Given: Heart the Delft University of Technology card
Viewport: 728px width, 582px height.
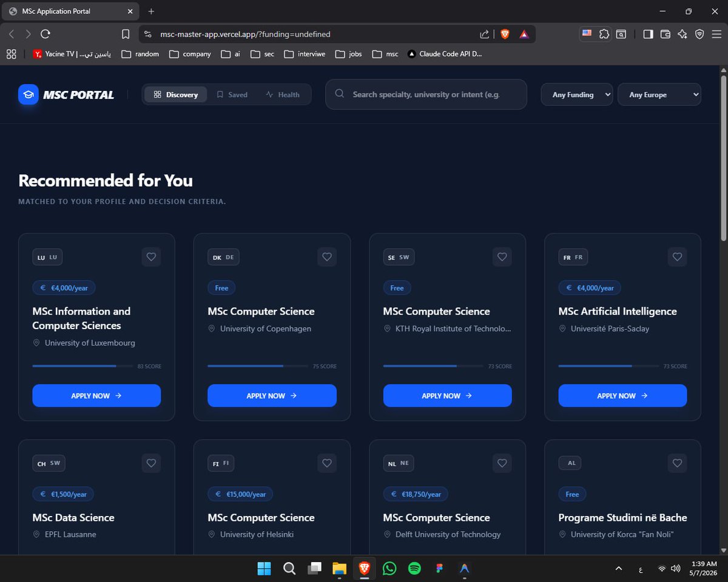Looking at the screenshot, I should click(x=502, y=463).
